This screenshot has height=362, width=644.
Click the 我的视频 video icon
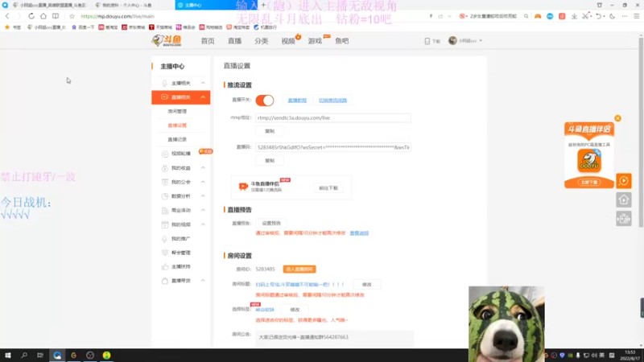pos(165,224)
